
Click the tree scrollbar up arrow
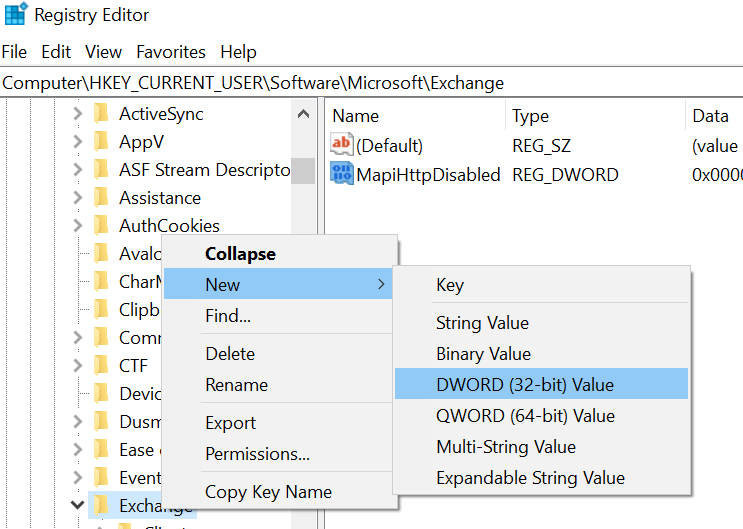303,114
